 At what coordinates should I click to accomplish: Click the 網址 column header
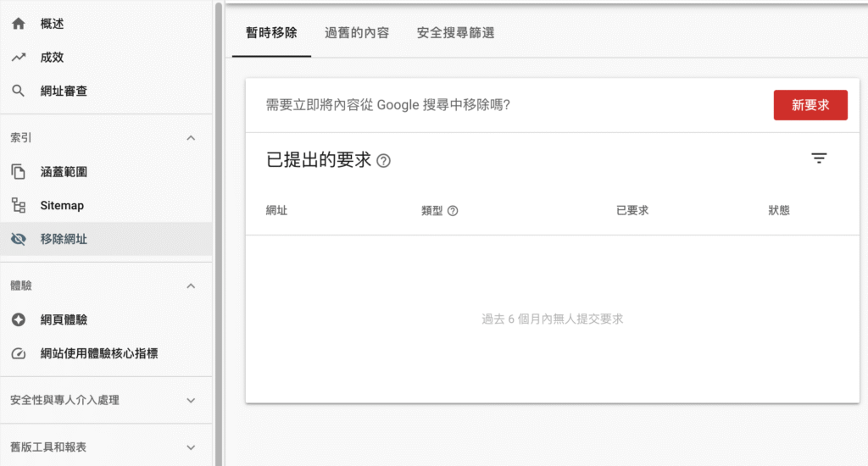click(x=276, y=210)
